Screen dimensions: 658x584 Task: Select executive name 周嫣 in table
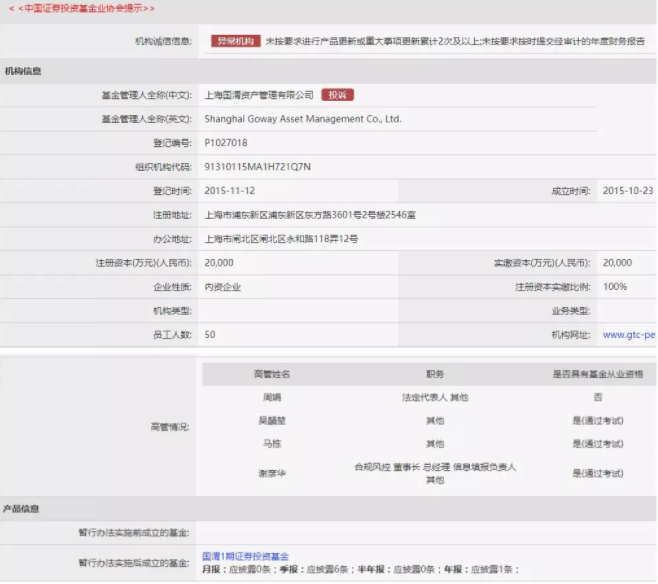[x=271, y=398]
